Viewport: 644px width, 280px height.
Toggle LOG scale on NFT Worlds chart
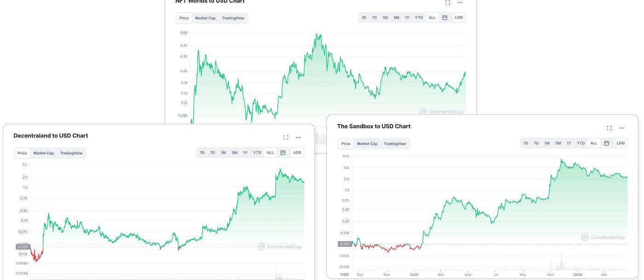click(x=459, y=18)
